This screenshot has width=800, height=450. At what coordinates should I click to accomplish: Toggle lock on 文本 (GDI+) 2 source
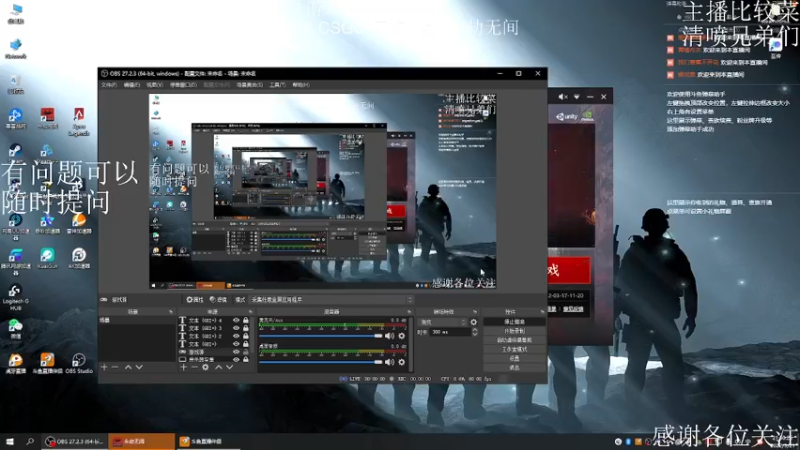pyautogui.click(x=245, y=336)
